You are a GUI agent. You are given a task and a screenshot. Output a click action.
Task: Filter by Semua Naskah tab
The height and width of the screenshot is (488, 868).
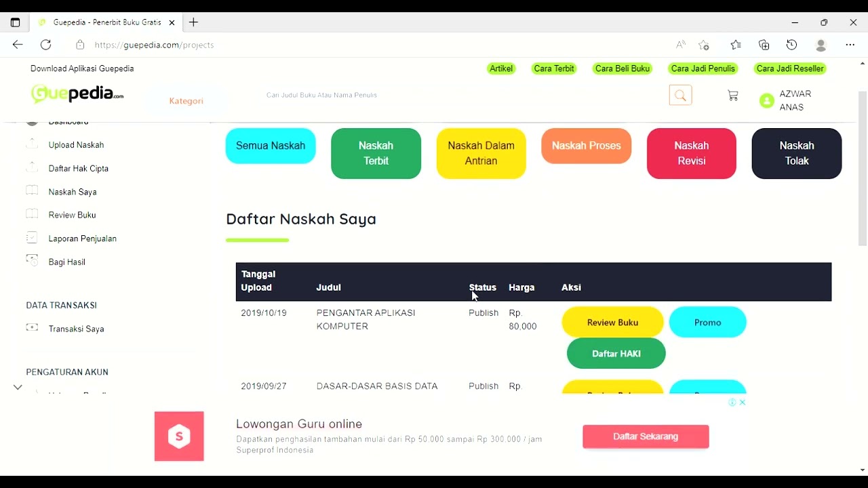(x=271, y=146)
